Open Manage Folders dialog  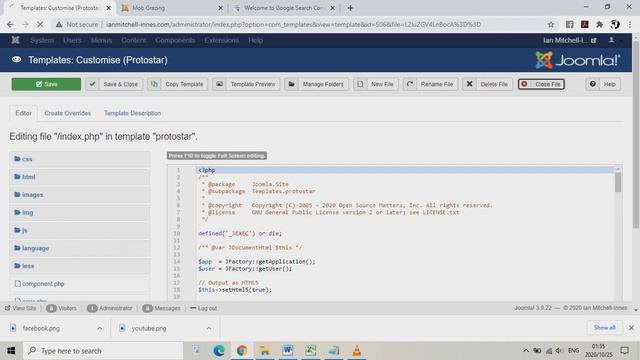316,84
